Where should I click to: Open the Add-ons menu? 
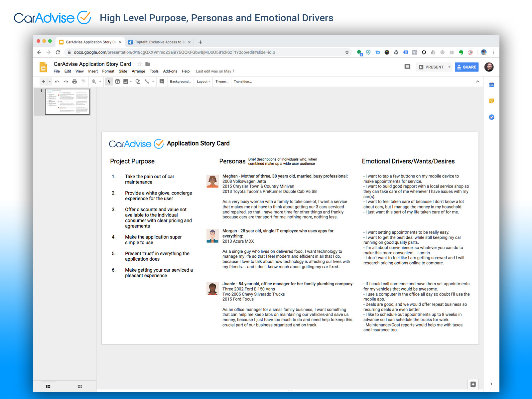pos(170,71)
